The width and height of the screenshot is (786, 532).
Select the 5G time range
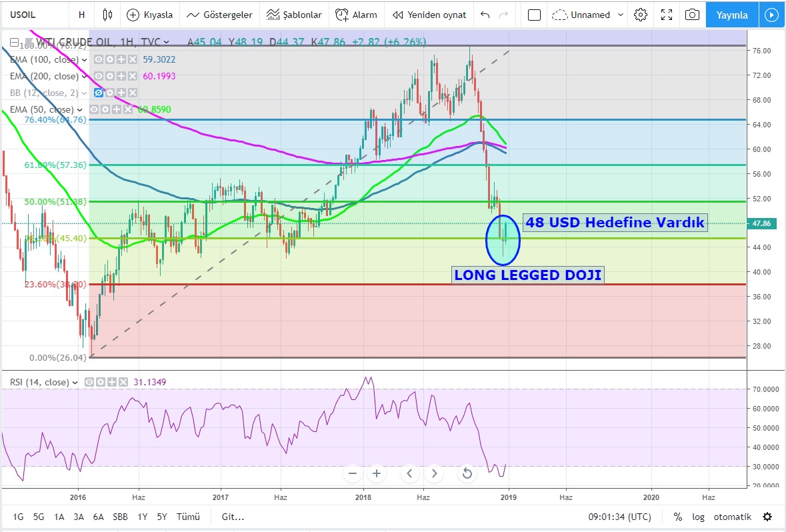click(39, 517)
